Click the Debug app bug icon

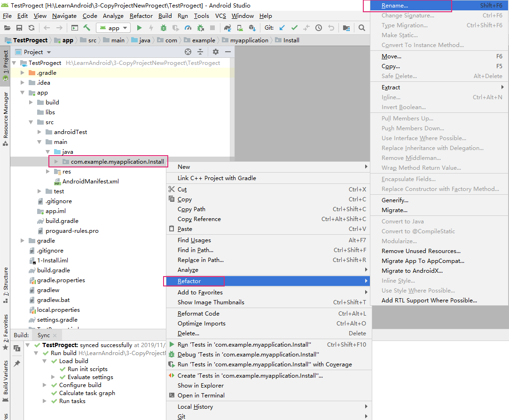[164, 28]
